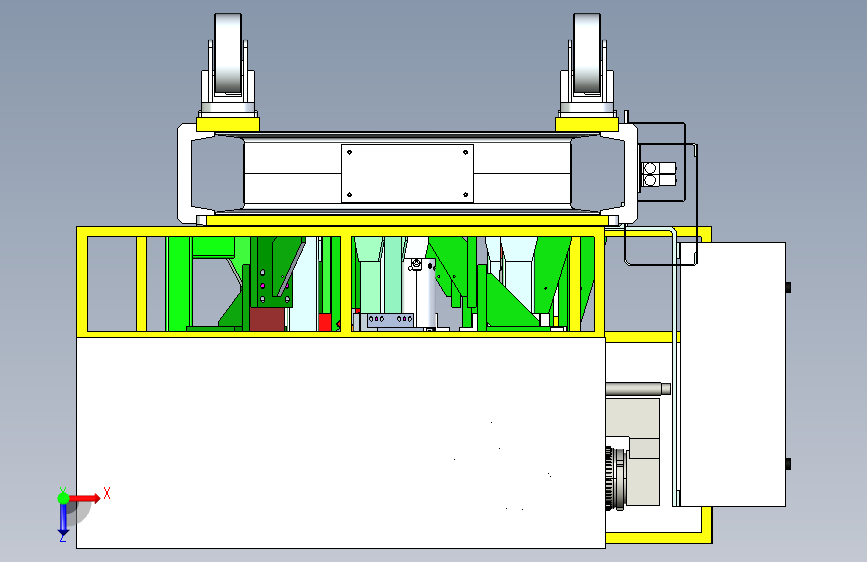The image size is (867, 562).
Task: Select the left yellow caster mounting pad
Action: (x=228, y=124)
